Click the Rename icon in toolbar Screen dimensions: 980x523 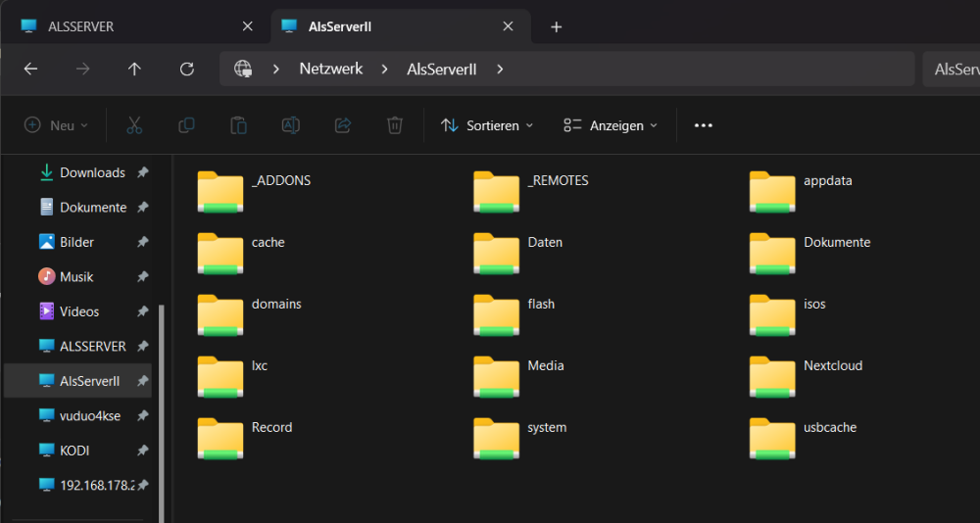pyautogui.click(x=291, y=125)
